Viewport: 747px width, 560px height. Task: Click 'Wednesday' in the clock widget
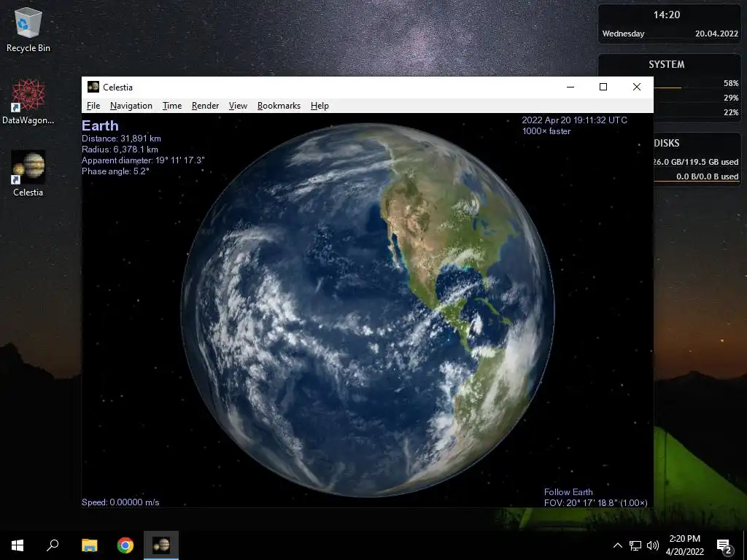(623, 34)
